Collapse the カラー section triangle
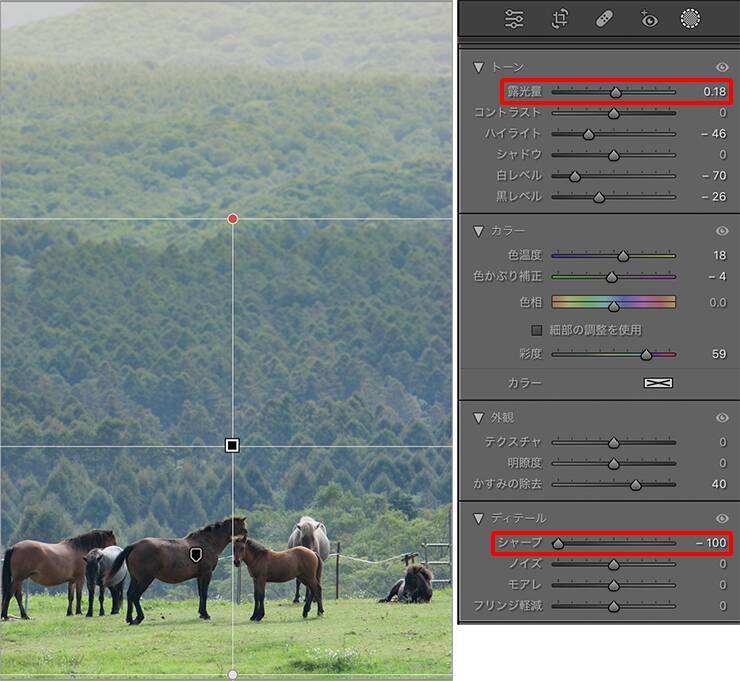The height and width of the screenshot is (681, 740). point(479,231)
